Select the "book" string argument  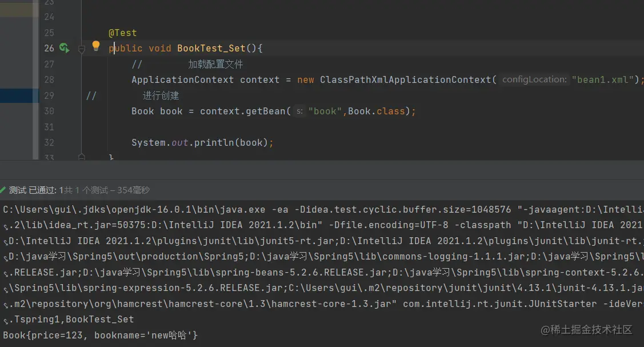[325, 111]
